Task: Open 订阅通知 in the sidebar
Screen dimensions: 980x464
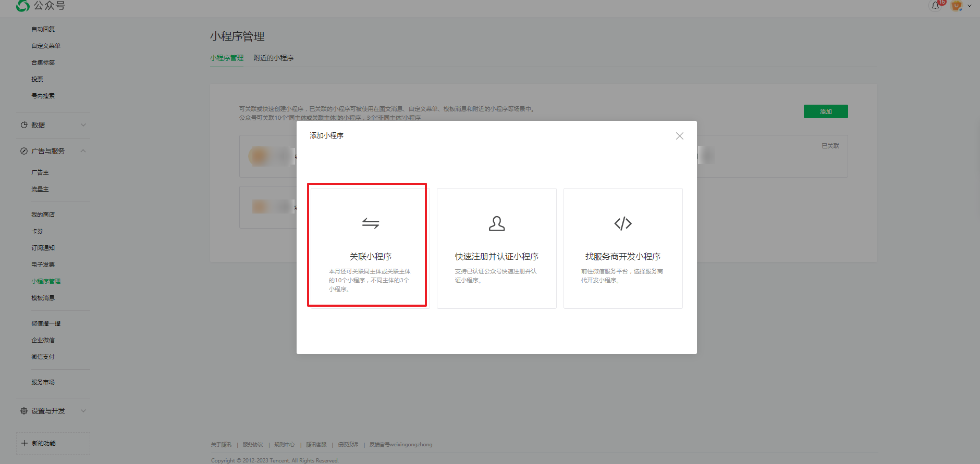Action: (x=43, y=248)
